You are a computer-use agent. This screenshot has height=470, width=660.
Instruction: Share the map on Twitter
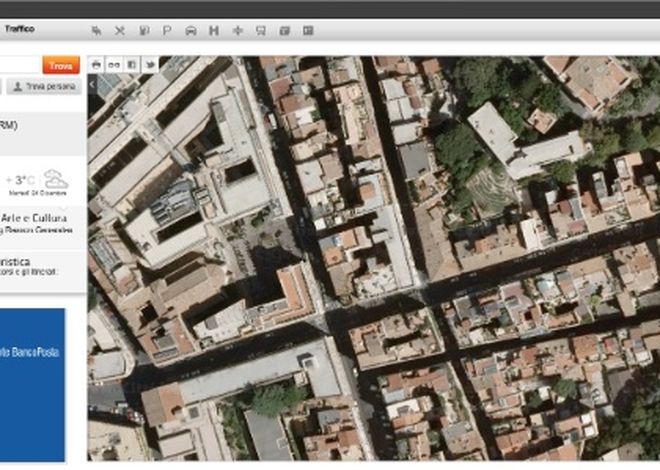(150, 65)
